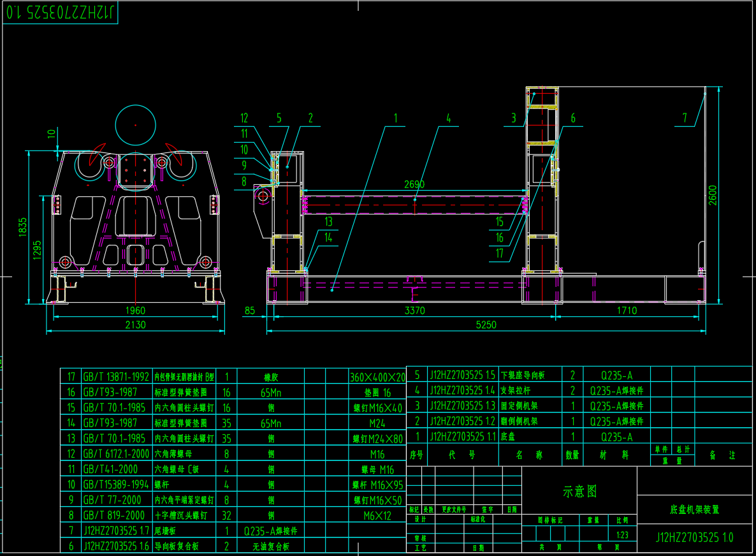Select the 序号 column header
The image size is (756, 556).
[x=417, y=455]
